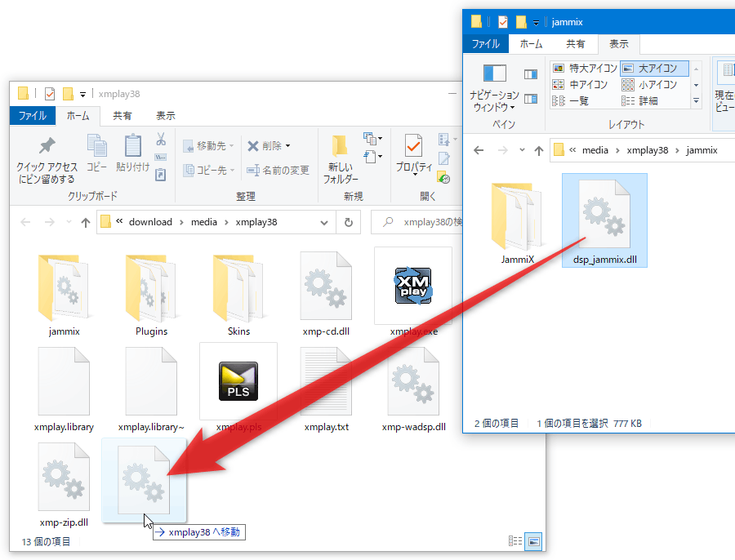Switch to large icons view in xmplay38 status bar
735x560 pixels.
pos(533,541)
